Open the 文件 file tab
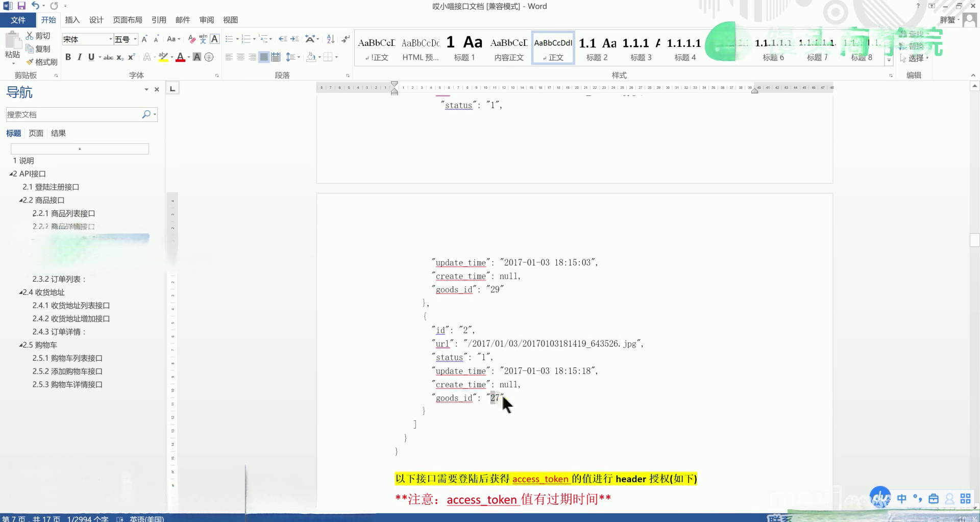The height and width of the screenshot is (522, 980). pos(18,20)
